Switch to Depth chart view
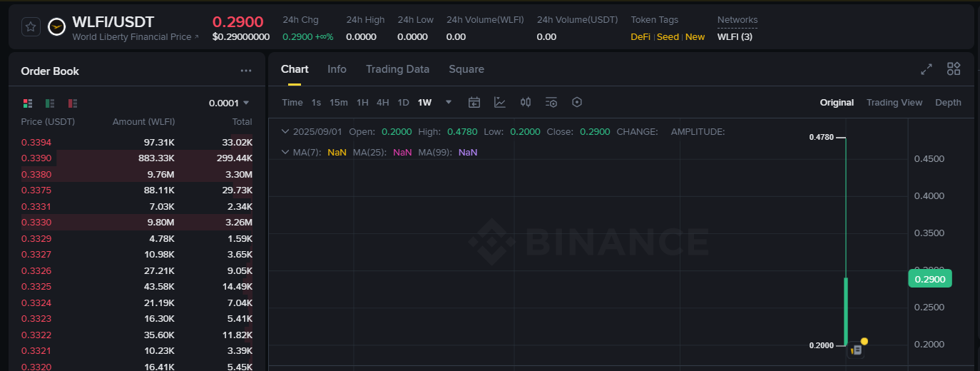Image resolution: width=980 pixels, height=371 pixels. coord(948,102)
